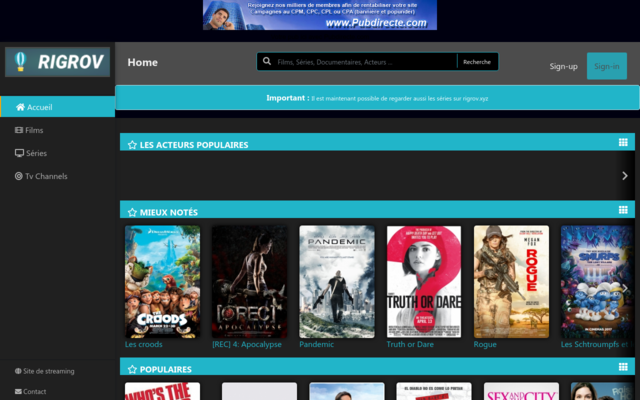Click the home icon beside Accueil
This screenshot has width=640, height=400.
point(20,107)
